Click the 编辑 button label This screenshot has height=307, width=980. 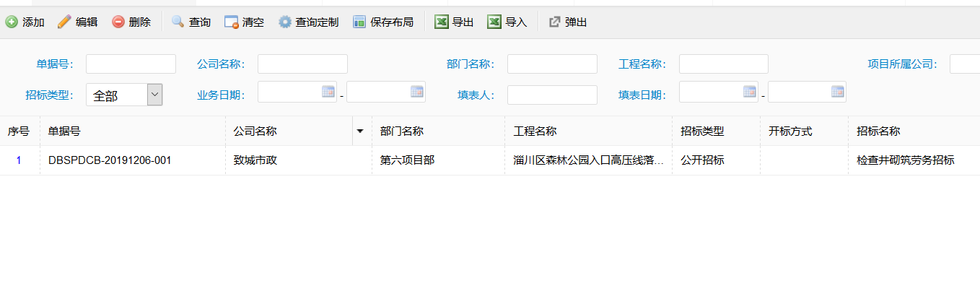pyautogui.click(x=87, y=22)
